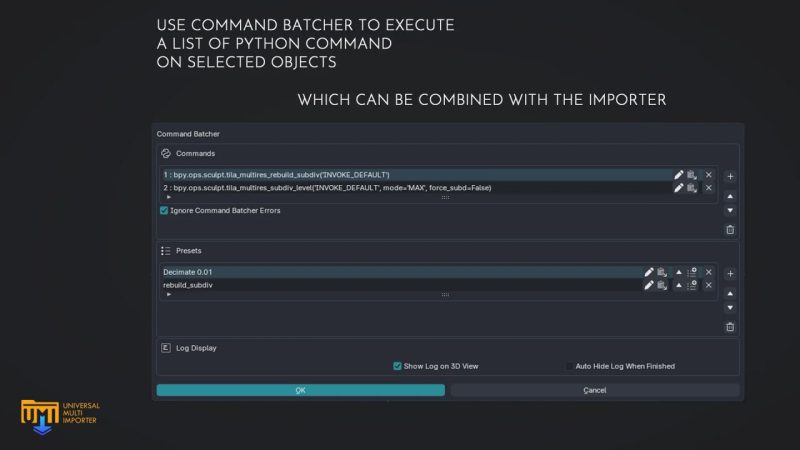Clear the Commands list with trash icon
800x450 pixels.
(x=730, y=229)
